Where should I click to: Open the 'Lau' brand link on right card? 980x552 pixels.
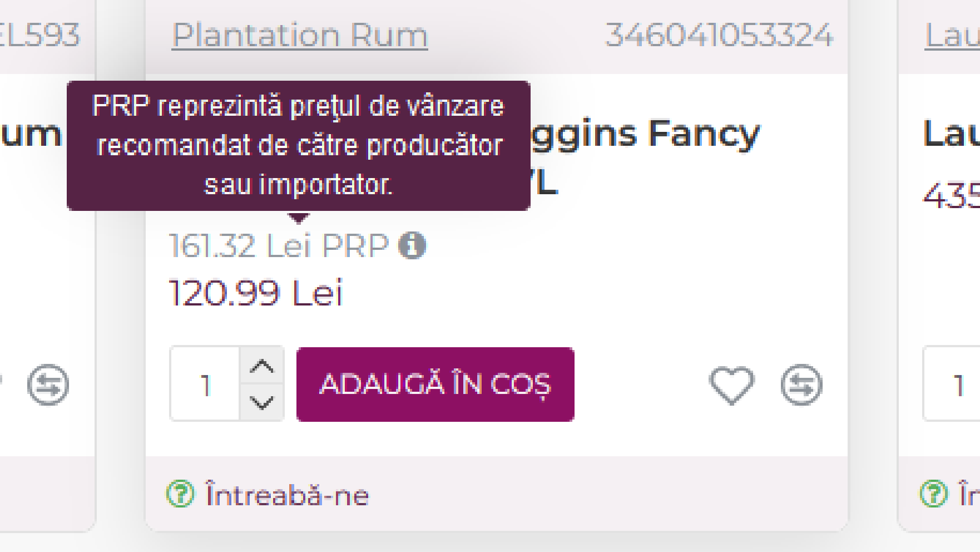click(952, 35)
